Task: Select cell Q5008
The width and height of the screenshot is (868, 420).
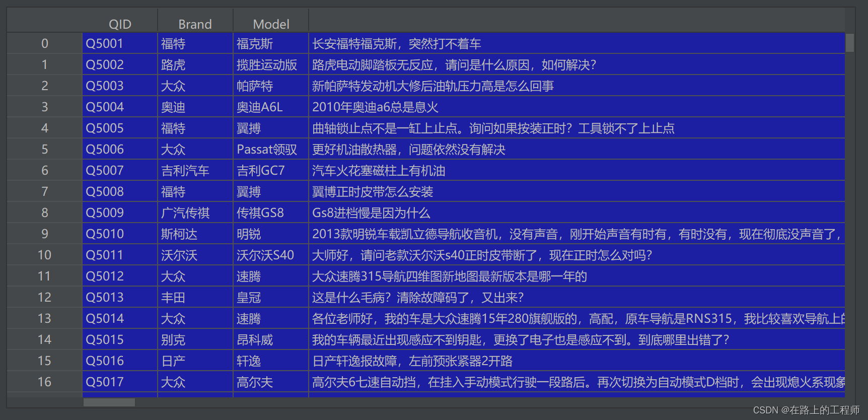Action: [x=120, y=192]
